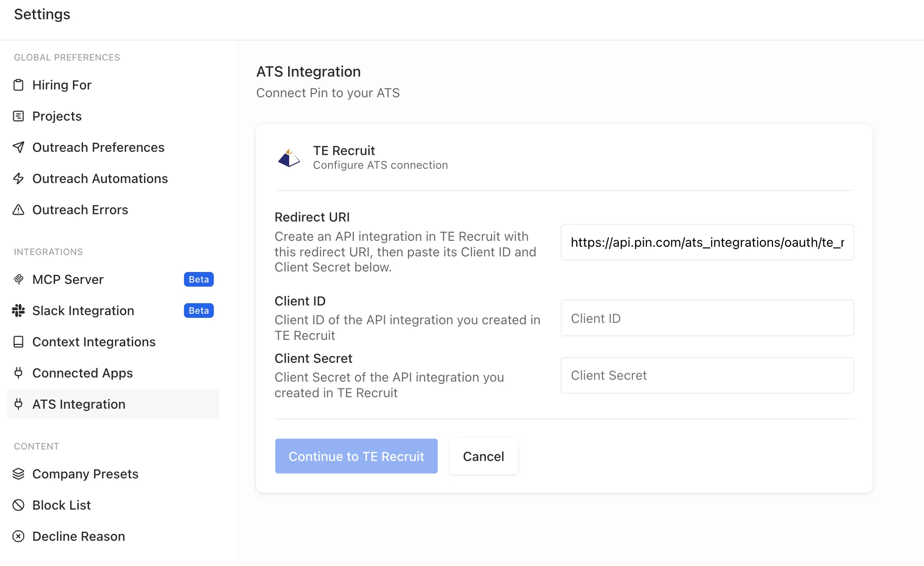Image resolution: width=924 pixels, height=566 pixels.
Task: Open Decline Reason settings
Action: click(113, 536)
